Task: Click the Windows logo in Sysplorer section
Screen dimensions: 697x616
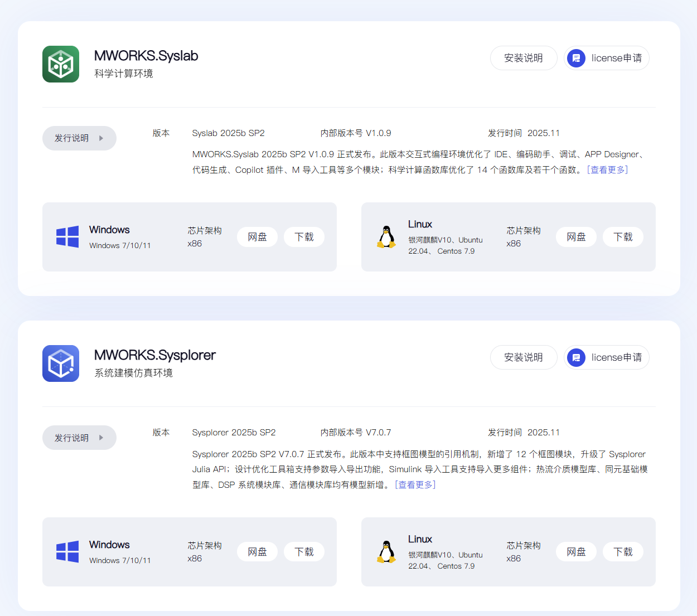Action: [67, 552]
